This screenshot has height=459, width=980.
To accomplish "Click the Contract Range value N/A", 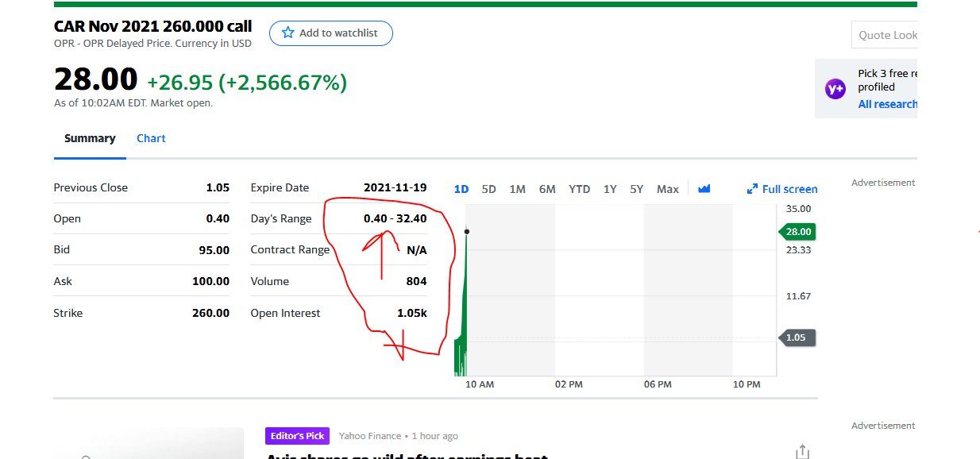I will (417, 250).
